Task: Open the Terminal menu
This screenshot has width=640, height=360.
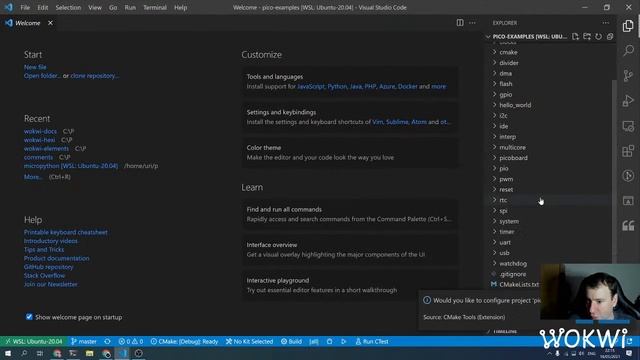Action: click(155, 7)
